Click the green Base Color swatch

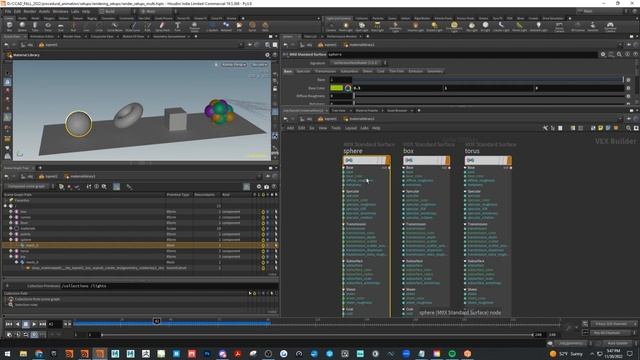pos(336,88)
